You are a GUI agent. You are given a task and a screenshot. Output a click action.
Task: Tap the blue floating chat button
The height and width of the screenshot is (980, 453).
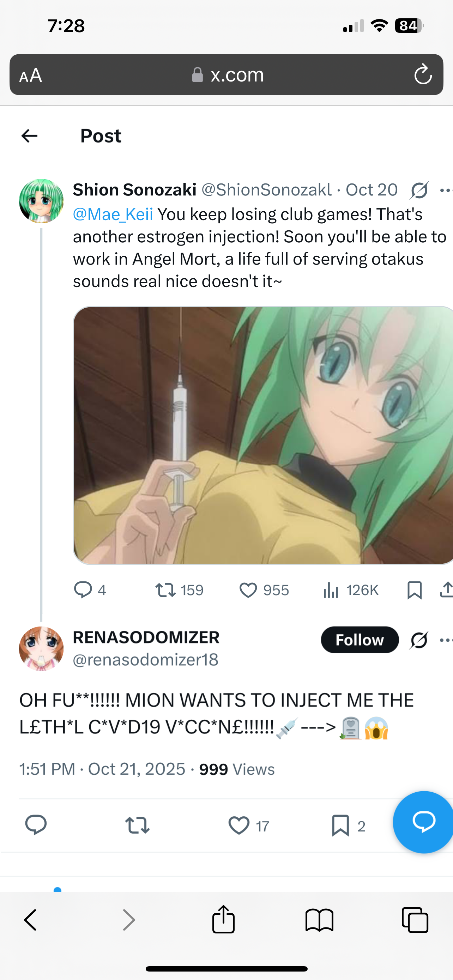[423, 822]
